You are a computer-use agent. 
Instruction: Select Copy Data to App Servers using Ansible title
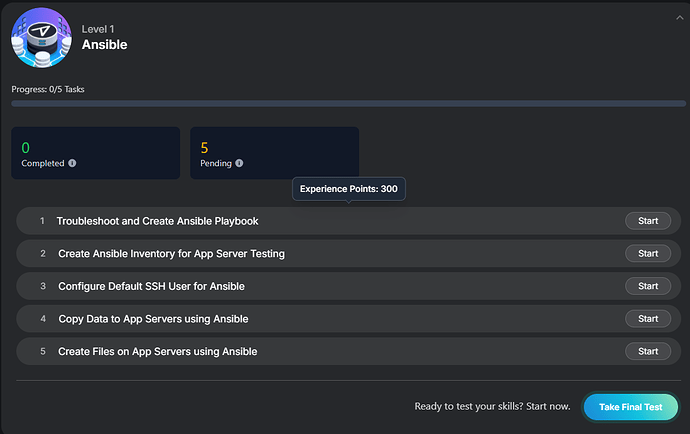coord(153,319)
